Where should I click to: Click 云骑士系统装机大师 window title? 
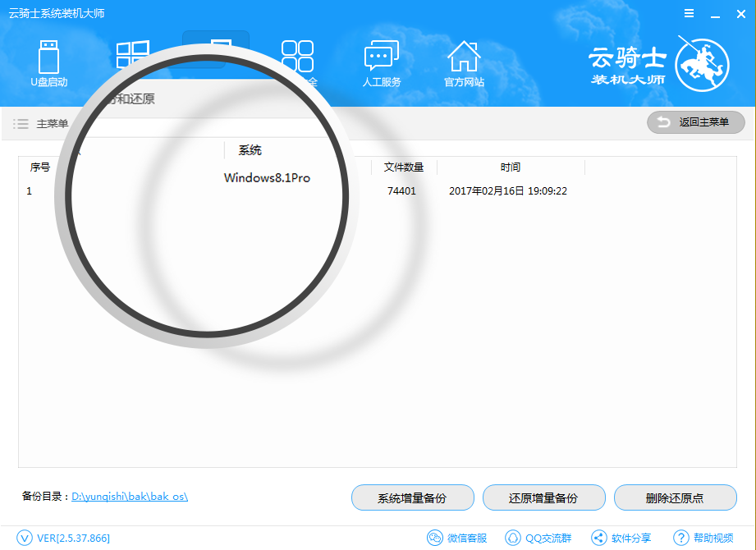(57, 13)
